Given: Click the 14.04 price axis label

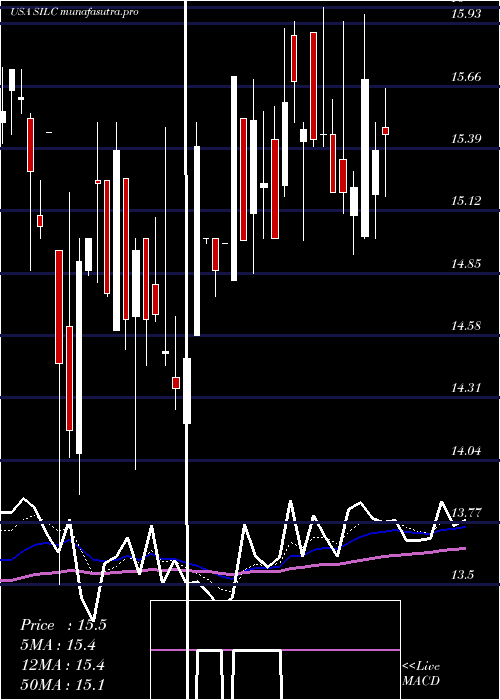Looking at the screenshot, I should (x=466, y=451).
